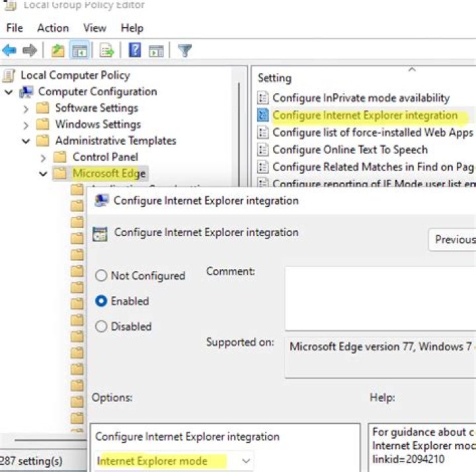Open the Action menu

[x=53, y=28]
